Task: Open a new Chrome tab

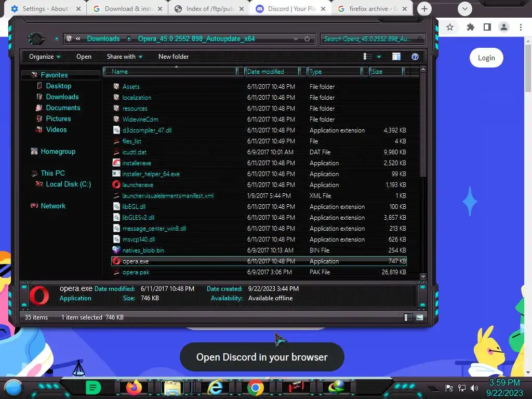Action: [424, 9]
